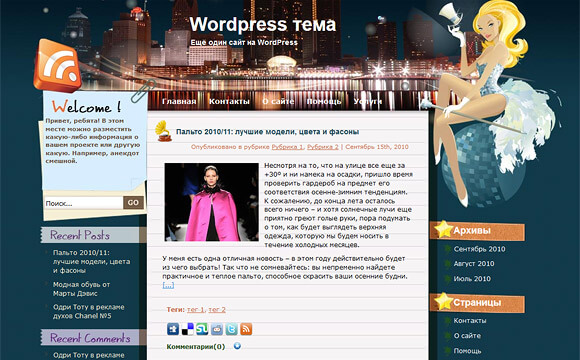The width and height of the screenshot is (580, 360).
Task: Click the Recent Posts heading
Action: (x=80, y=235)
